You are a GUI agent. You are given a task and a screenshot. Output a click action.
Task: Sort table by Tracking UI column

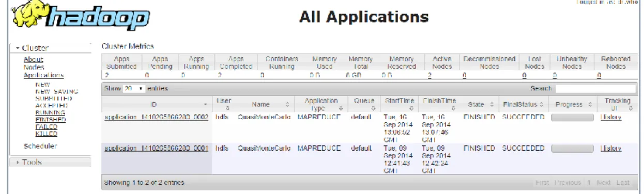pyautogui.click(x=617, y=104)
